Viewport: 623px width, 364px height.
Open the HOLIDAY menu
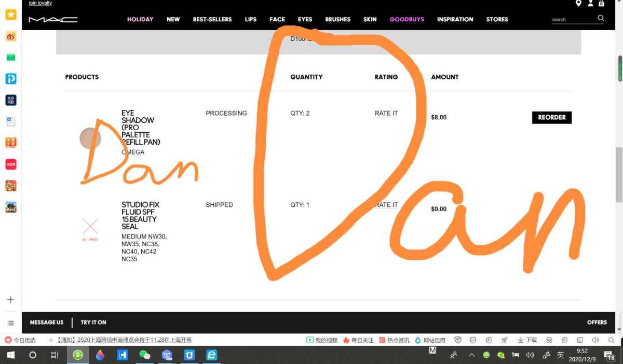140,20
